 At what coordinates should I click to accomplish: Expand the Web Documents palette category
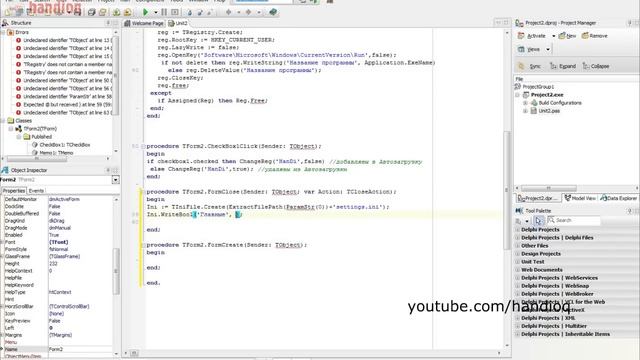pyautogui.click(x=518, y=270)
